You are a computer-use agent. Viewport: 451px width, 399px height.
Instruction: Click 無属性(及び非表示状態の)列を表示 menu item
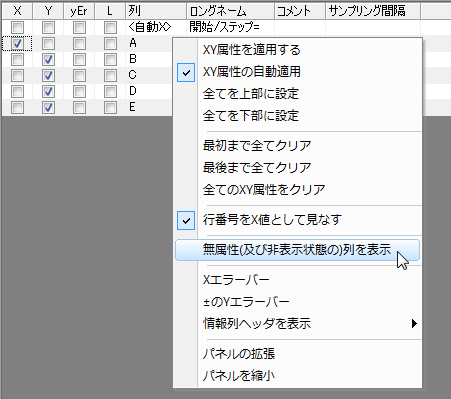[x=297, y=250]
